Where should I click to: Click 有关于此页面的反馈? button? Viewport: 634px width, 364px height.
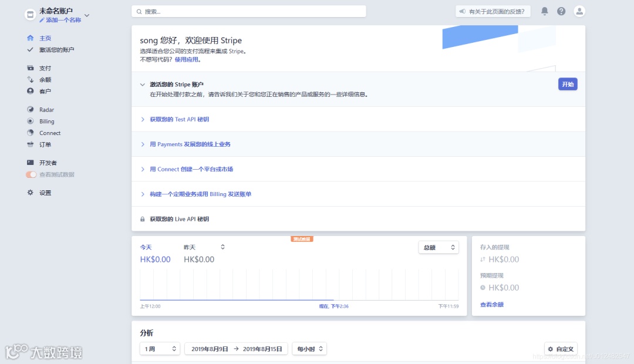[x=493, y=11]
